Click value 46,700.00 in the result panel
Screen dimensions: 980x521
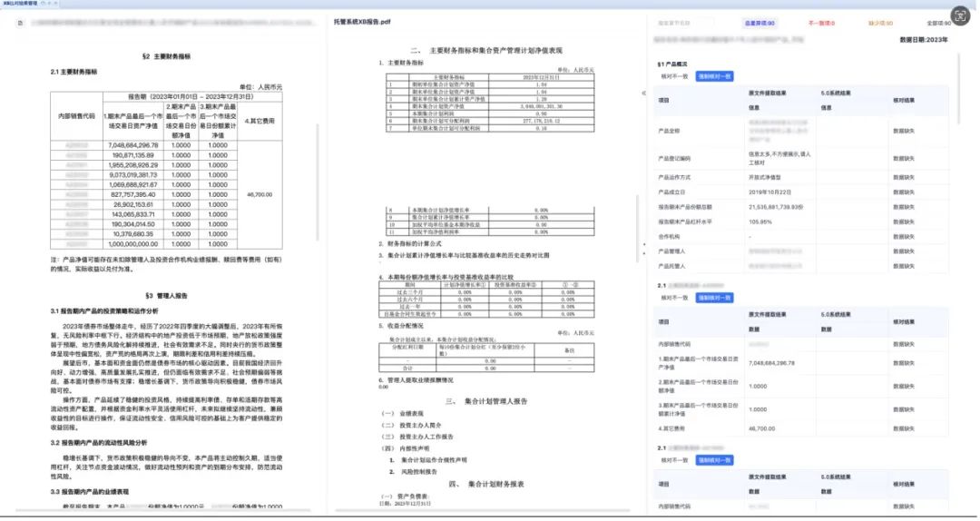point(761,429)
